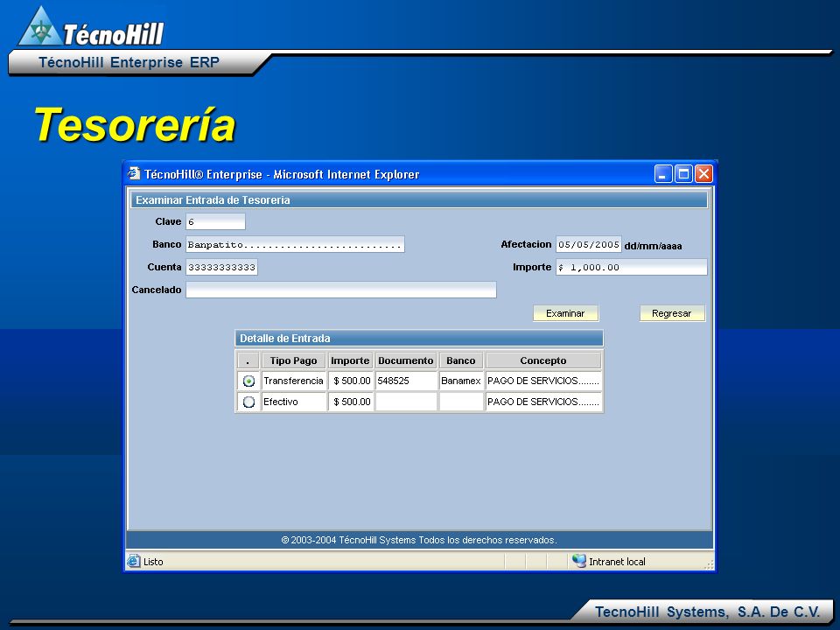Click the dd/mm/aaaa date format hint

pyautogui.click(x=653, y=247)
